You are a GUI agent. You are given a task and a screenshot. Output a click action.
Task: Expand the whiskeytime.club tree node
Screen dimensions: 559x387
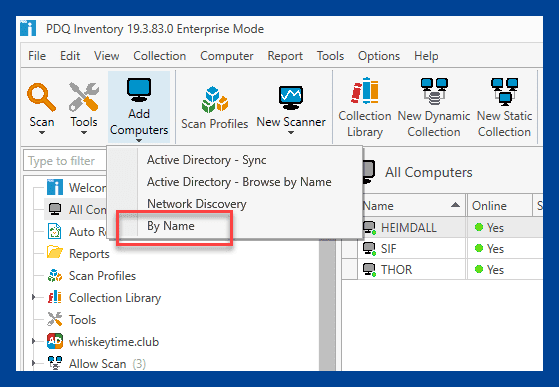click(34, 341)
